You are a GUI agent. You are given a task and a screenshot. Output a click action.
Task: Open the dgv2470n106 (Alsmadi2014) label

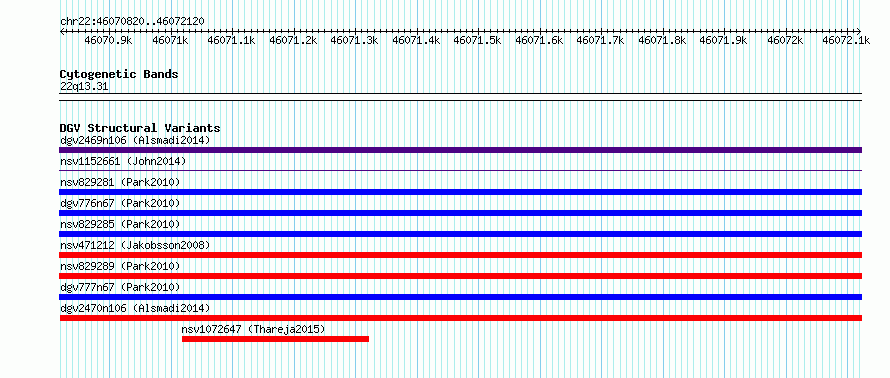click(135, 308)
